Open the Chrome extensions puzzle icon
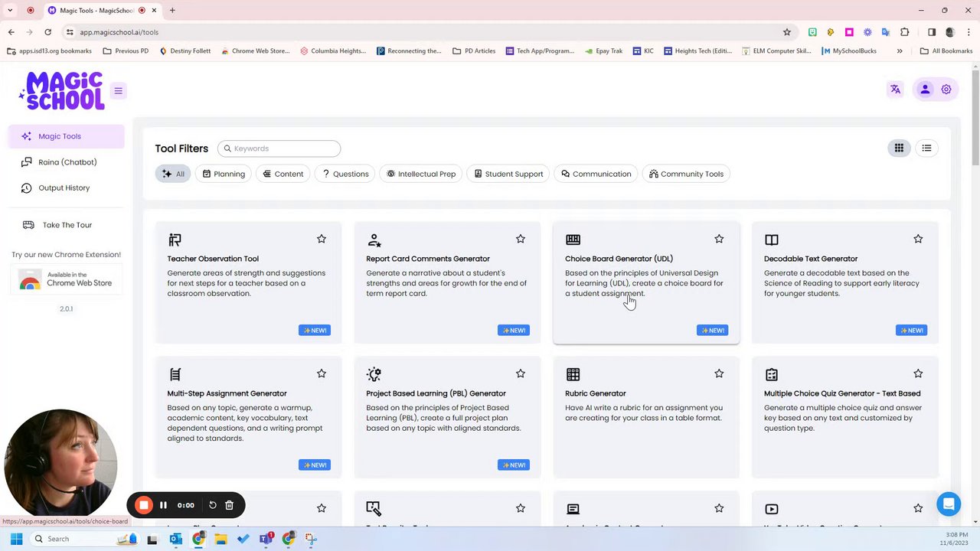 pyautogui.click(x=904, y=32)
